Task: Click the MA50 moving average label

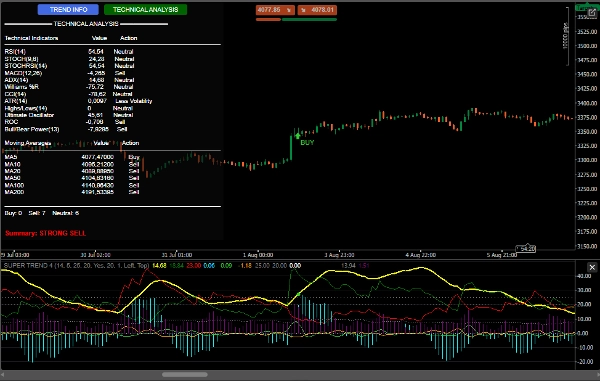Action: point(12,178)
